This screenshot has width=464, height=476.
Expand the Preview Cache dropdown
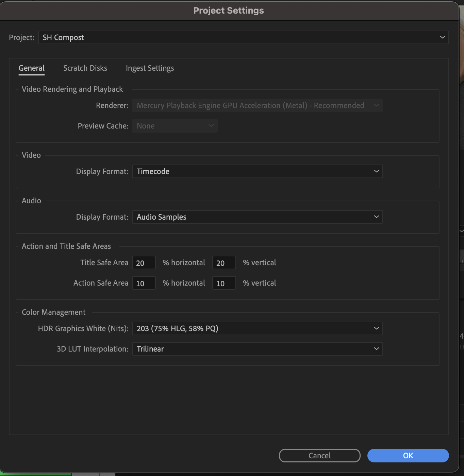[x=175, y=126]
